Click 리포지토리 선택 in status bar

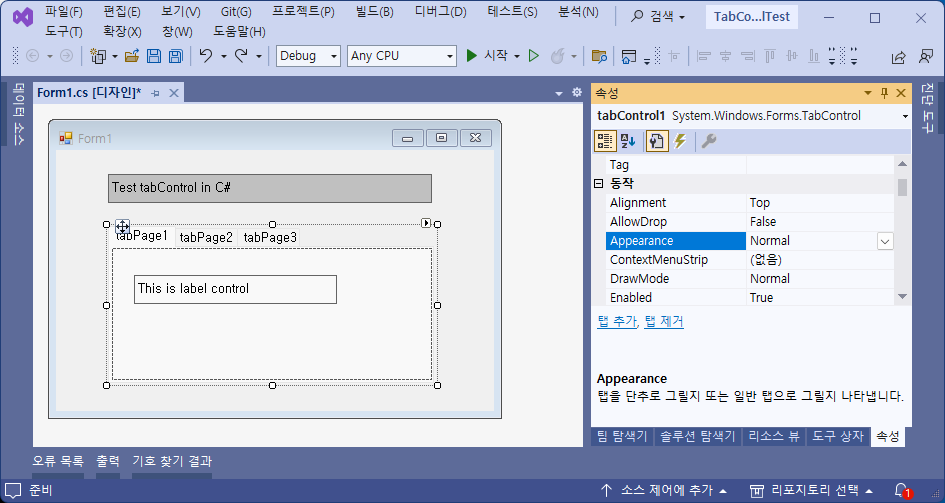[811, 490]
